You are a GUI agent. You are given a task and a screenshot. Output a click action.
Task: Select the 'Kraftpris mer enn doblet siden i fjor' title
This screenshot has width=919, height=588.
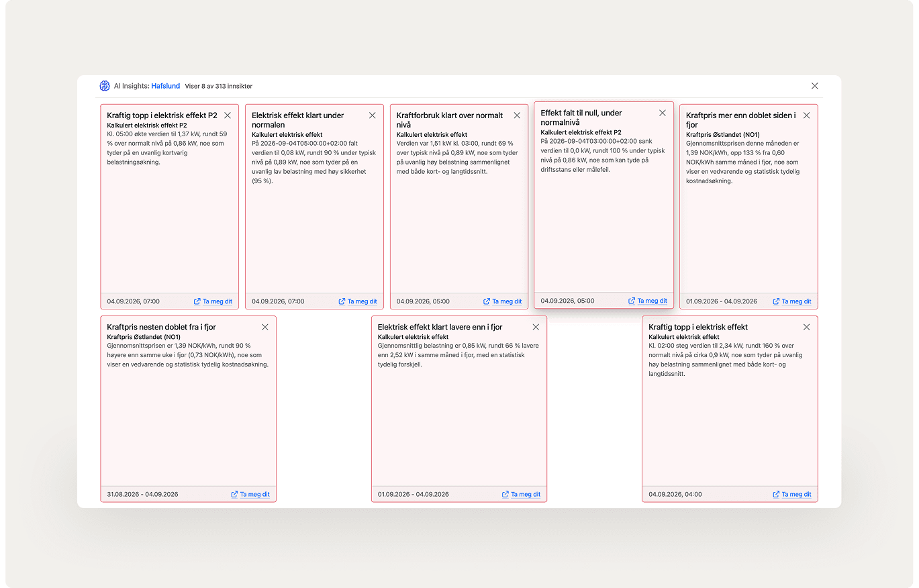(x=741, y=120)
